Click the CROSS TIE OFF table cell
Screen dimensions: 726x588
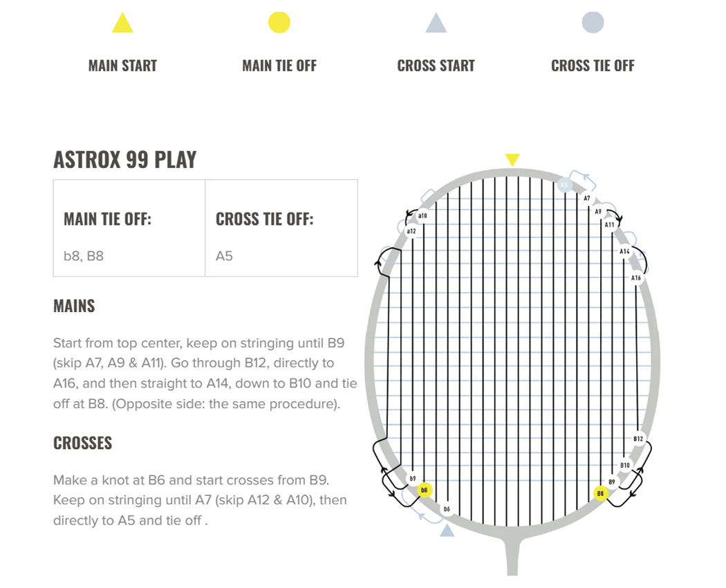pyautogui.click(x=281, y=228)
